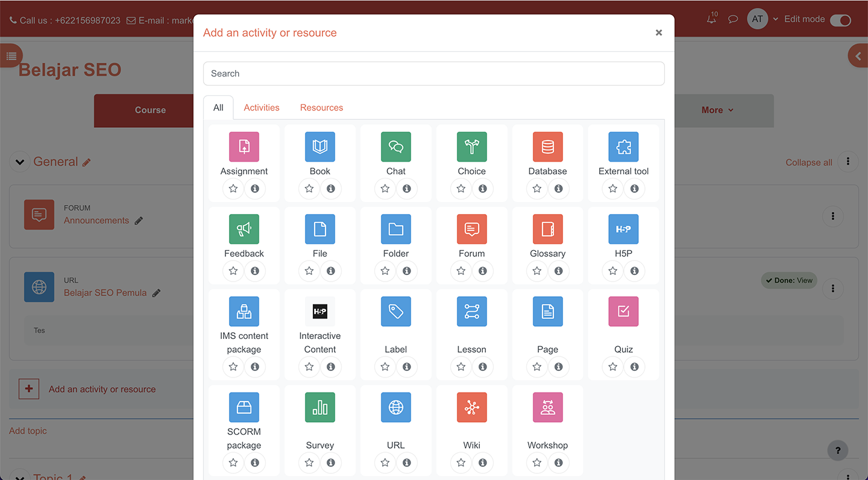868x480 pixels.
Task: Pick the Glossary activity icon
Action: tap(547, 229)
